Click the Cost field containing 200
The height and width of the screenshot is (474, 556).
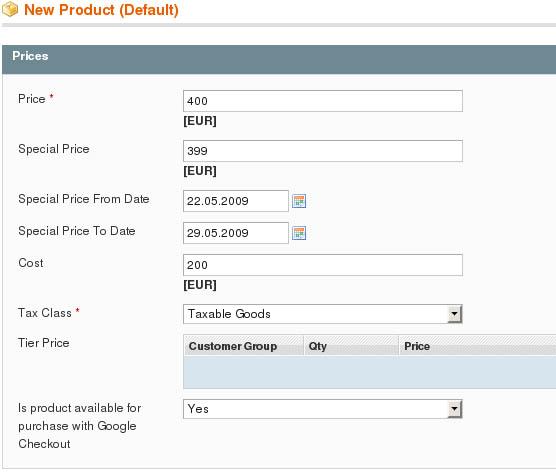point(323,265)
